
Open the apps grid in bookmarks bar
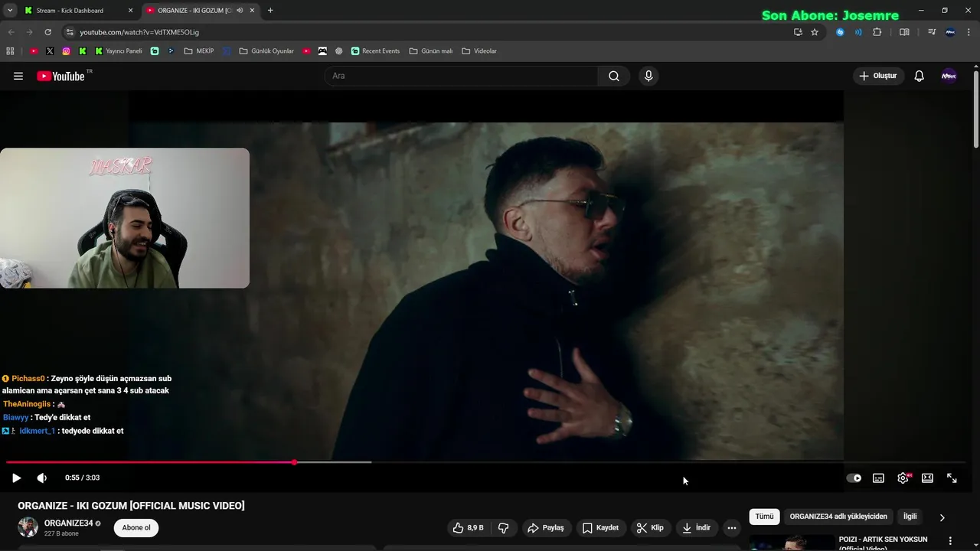pyautogui.click(x=10, y=51)
